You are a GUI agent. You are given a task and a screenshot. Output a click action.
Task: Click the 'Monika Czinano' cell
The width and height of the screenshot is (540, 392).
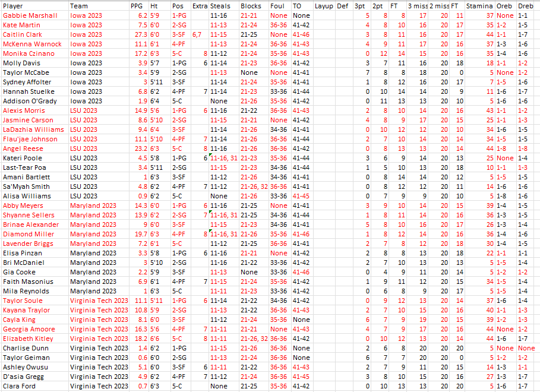34,53
